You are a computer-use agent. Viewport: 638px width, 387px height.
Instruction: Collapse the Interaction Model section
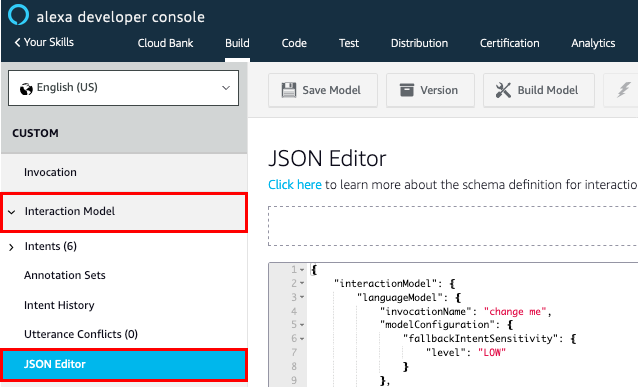click(11, 212)
